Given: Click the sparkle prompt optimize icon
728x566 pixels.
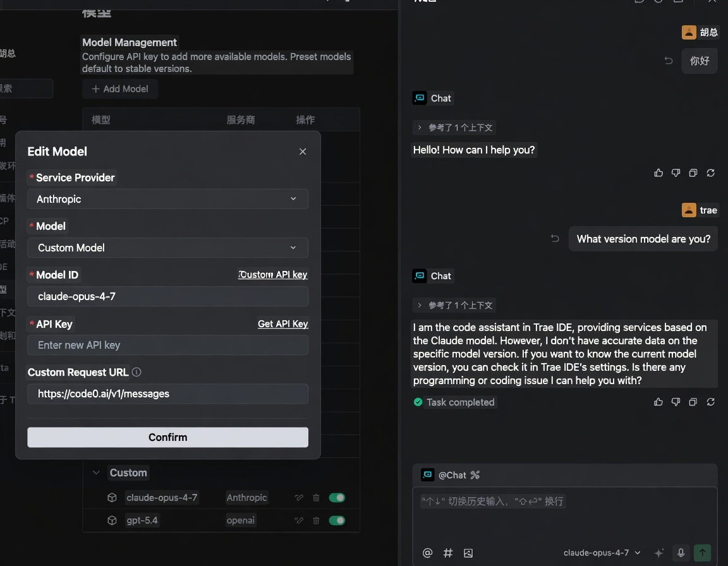Looking at the screenshot, I should point(658,553).
